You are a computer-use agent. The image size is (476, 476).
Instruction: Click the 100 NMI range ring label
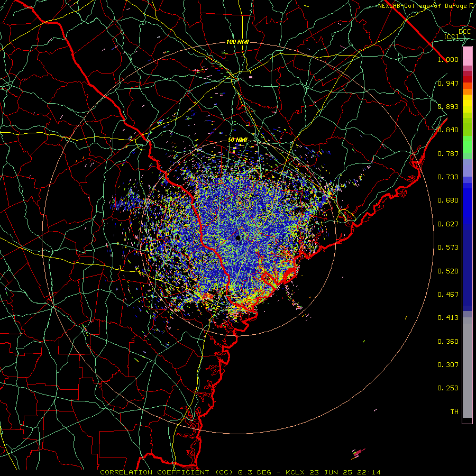[237, 42]
